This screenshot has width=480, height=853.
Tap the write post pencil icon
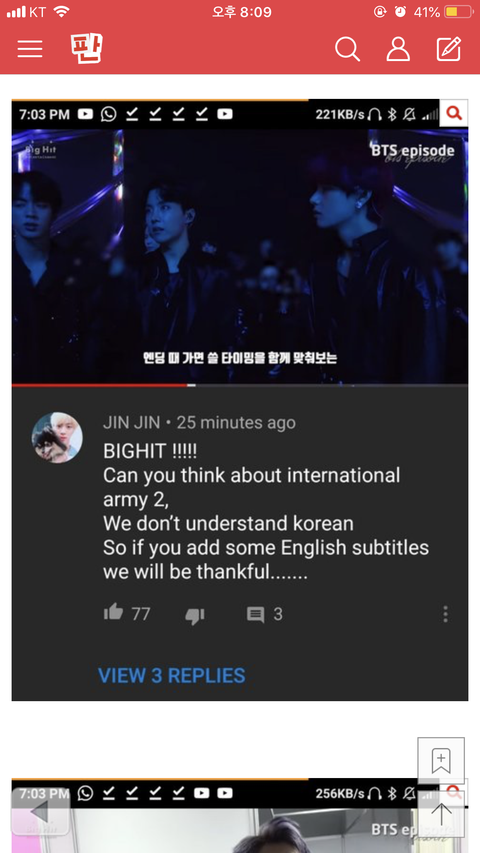(x=450, y=49)
